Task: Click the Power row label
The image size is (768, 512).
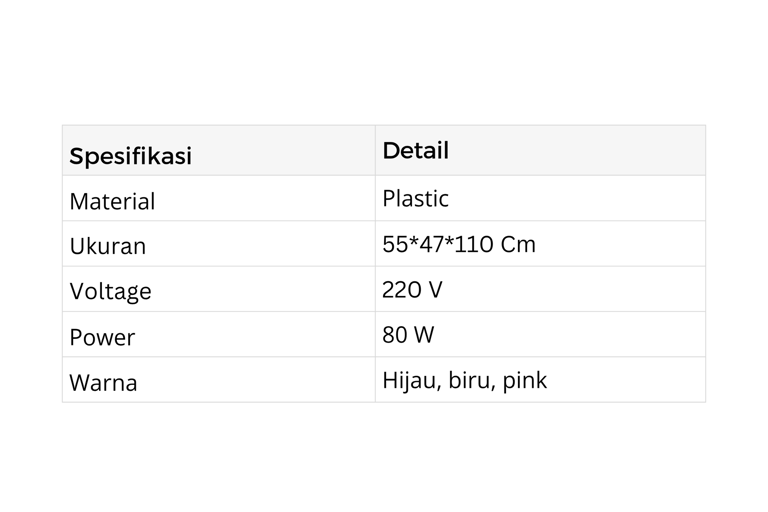Action: pyautogui.click(x=102, y=337)
